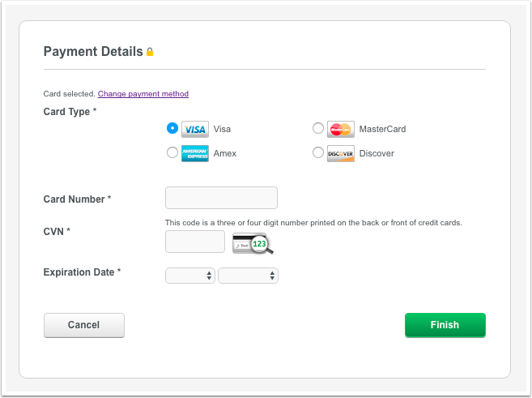Click the American Express logo icon
This screenshot has width=532, height=398.
click(195, 153)
